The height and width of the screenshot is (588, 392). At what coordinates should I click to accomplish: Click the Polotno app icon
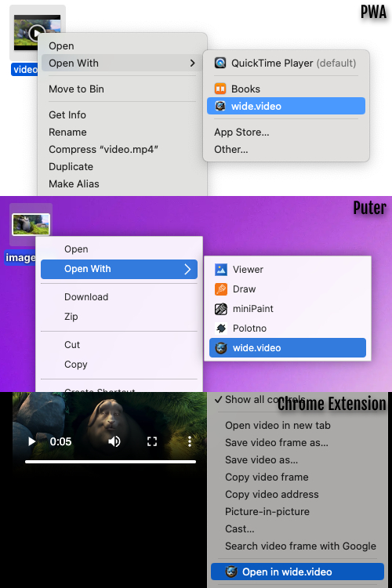pyautogui.click(x=221, y=328)
